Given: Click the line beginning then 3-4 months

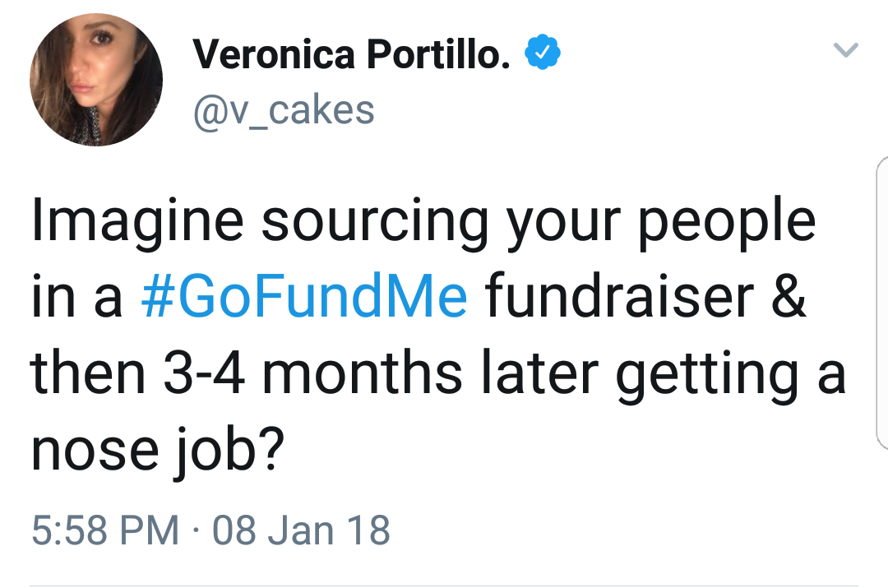Looking at the screenshot, I should pos(437,374).
